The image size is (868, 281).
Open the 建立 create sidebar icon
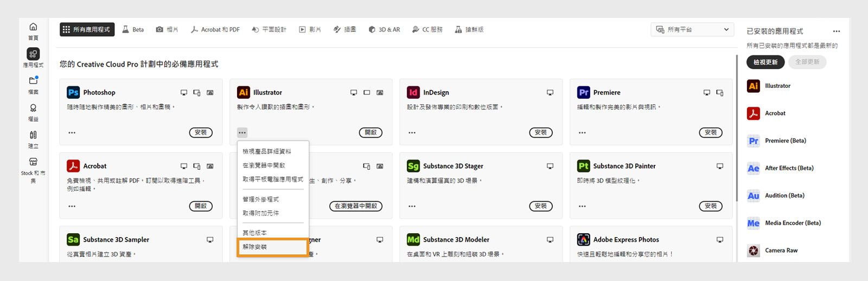point(33,135)
